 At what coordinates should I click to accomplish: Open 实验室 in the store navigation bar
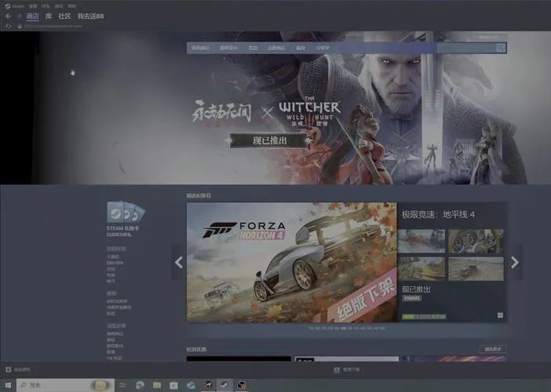tap(323, 48)
